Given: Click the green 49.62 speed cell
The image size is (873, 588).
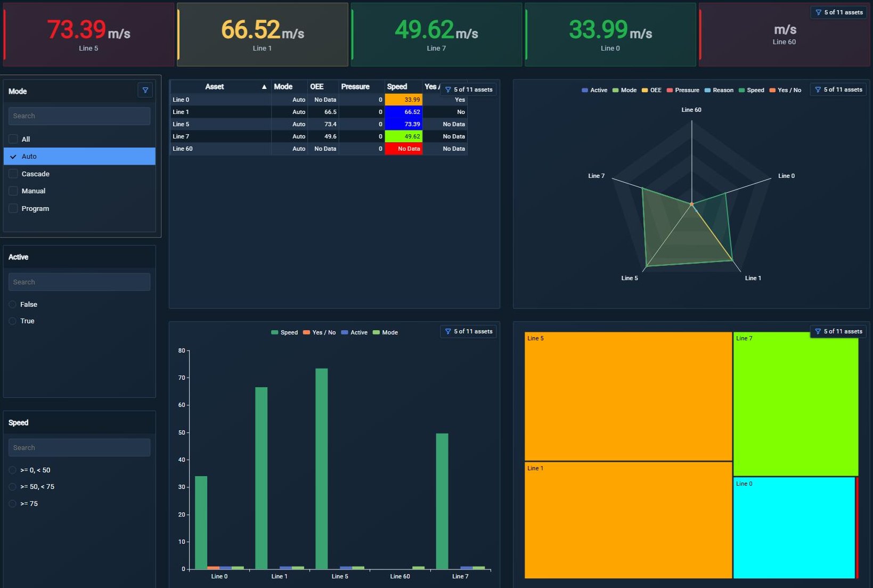Looking at the screenshot, I should 404,136.
